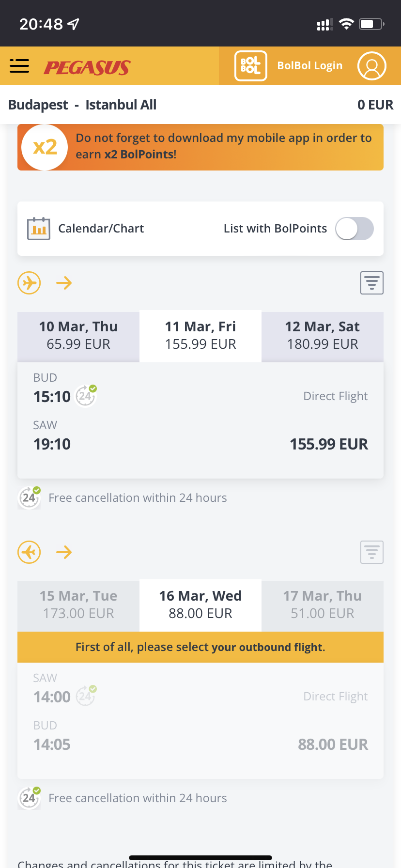Tap the 24-hour cancellation icon beside 15:10
This screenshot has height=868, width=401.
(x=86, y=396)
